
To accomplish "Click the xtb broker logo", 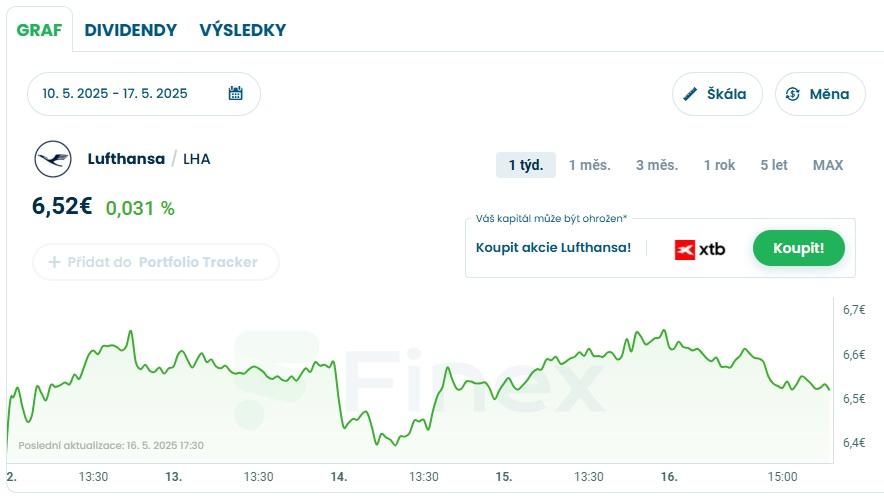I will pyautogui.click(x=700, y=249).
